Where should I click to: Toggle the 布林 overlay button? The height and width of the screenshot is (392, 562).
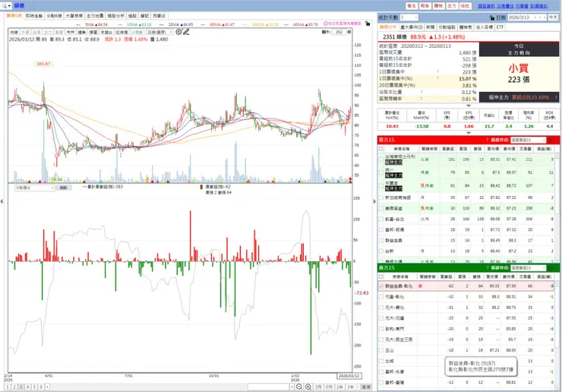pyautogui.click(x=70, y=32)
